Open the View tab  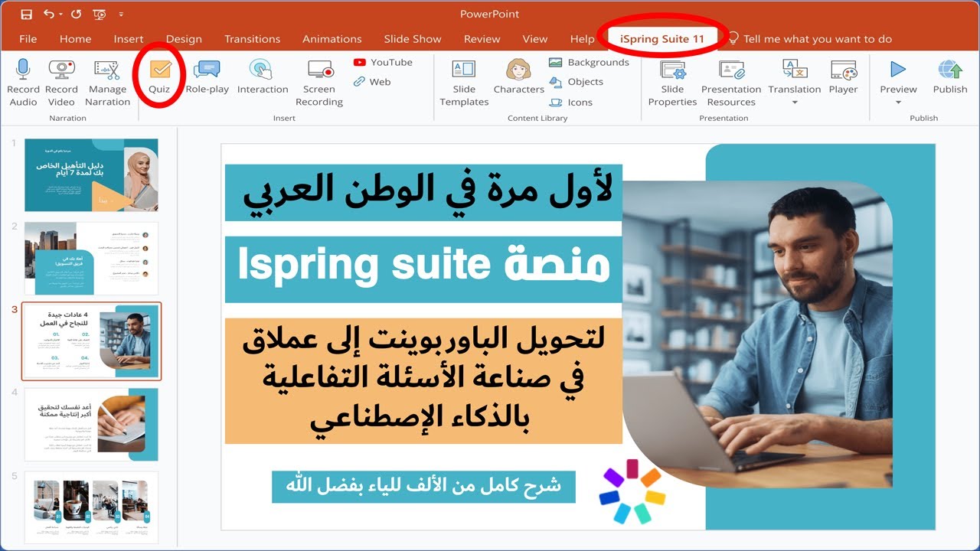534,39
